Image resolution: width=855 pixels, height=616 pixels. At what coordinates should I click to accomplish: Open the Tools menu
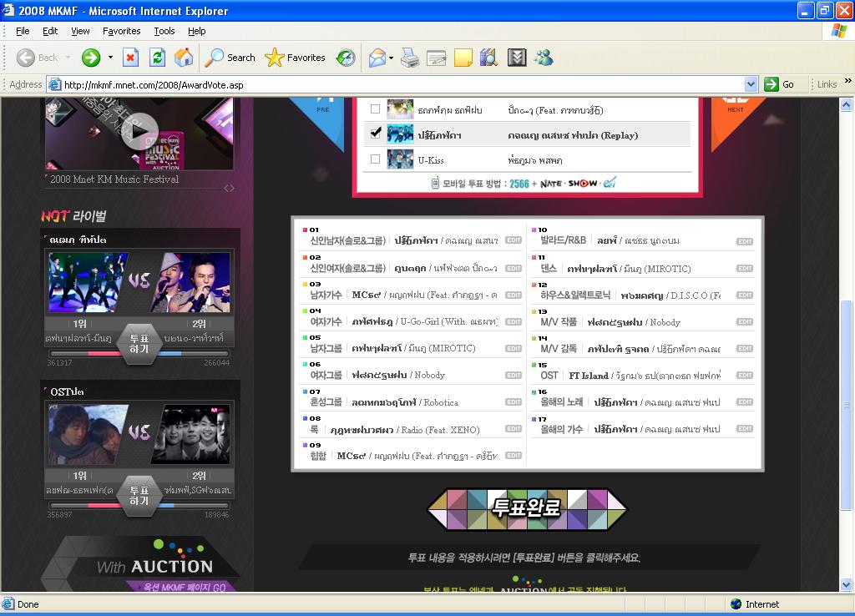[164, 31]
